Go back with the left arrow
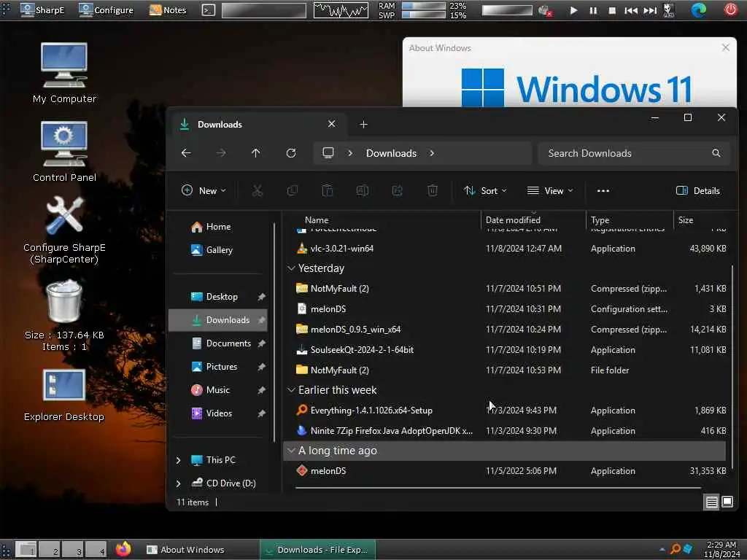 [186, 153]
